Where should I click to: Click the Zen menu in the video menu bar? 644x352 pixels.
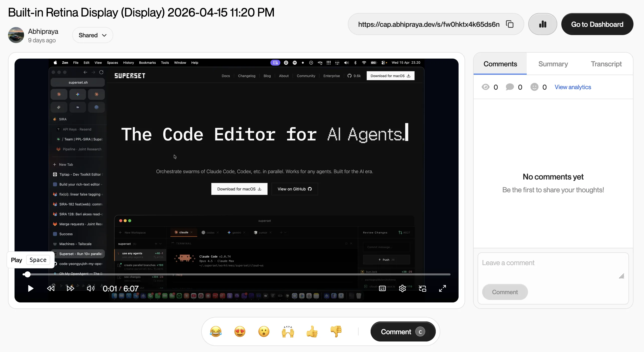point(65,63)
